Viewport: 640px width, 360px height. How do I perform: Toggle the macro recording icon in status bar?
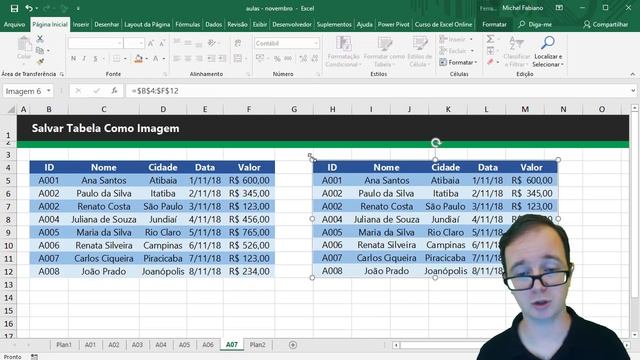(34, 357)
